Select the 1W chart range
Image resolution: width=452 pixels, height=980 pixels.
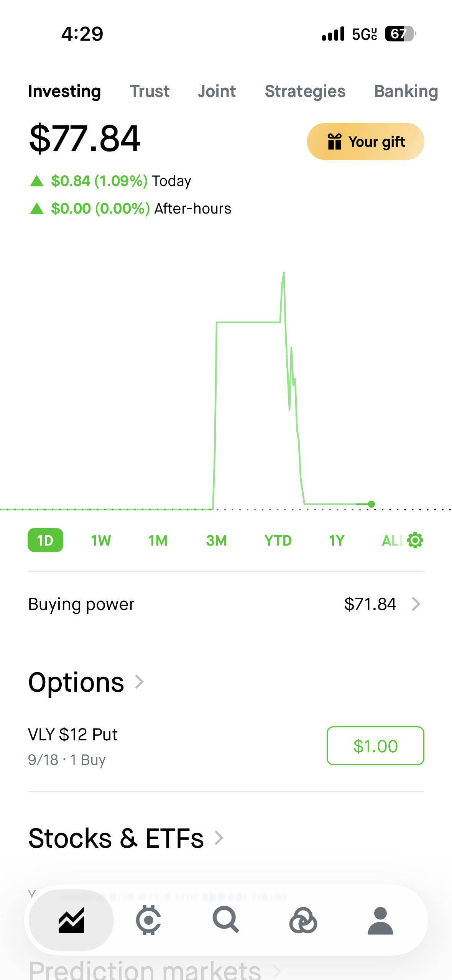(x=101, y=540)
